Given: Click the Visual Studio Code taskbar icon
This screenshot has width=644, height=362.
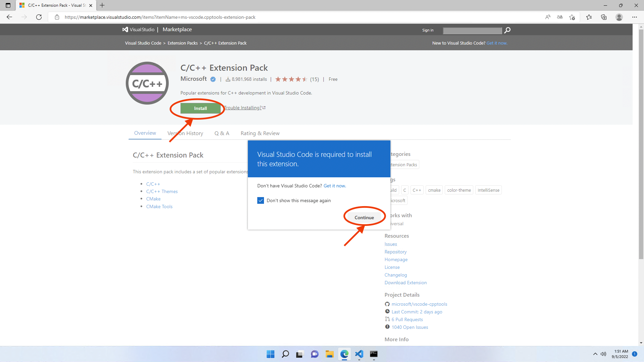Looking at the screenshot, I should point(359,354).
